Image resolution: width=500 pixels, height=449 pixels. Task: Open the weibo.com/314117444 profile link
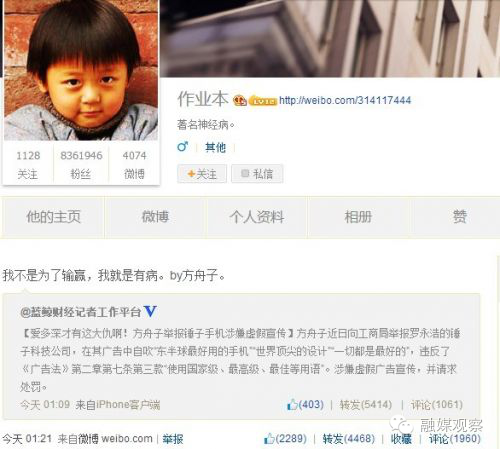[345, 100]
